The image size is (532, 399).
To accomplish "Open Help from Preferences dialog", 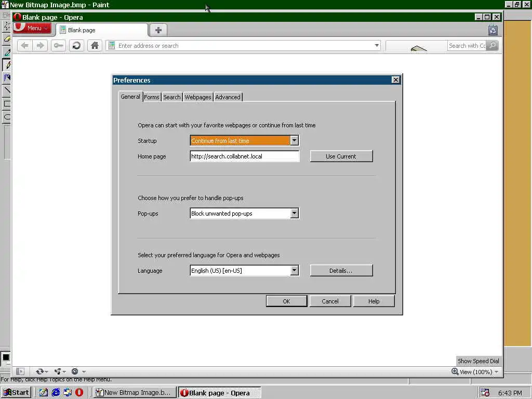I will click(x=374, y=301).
